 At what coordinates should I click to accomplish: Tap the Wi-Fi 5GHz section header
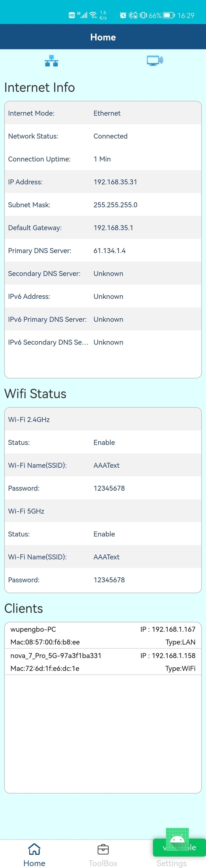(103, 511)
